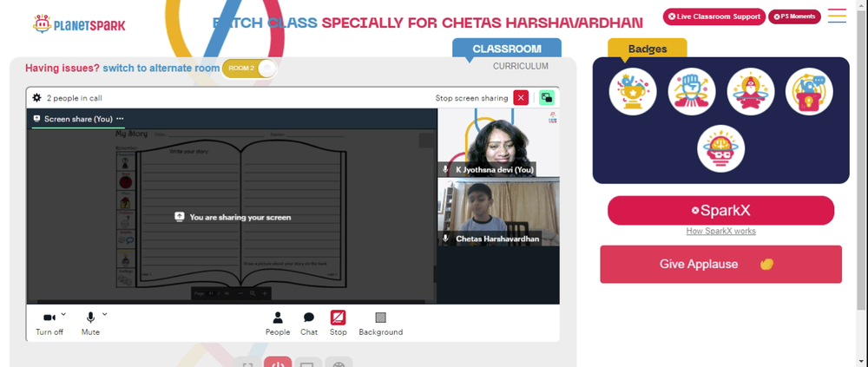Open the Chat panel
The image size is (868, 367).
(309, 324)
